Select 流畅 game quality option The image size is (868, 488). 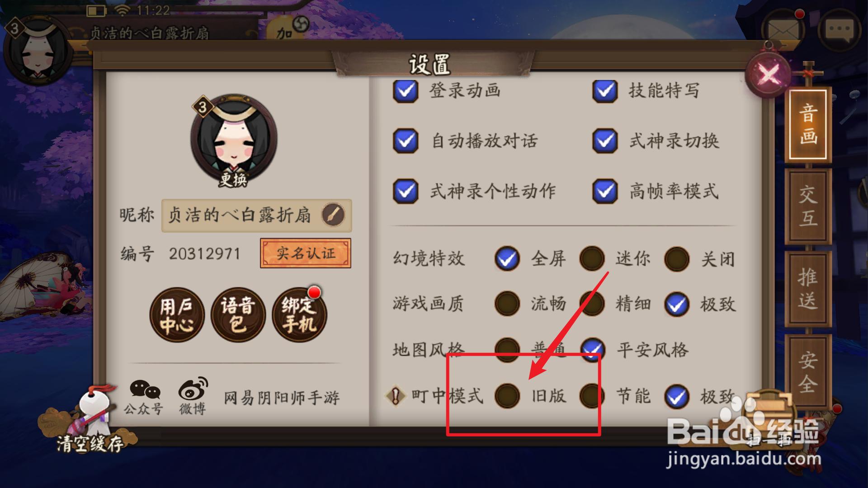pyautogui.click(x=507, y=304)
